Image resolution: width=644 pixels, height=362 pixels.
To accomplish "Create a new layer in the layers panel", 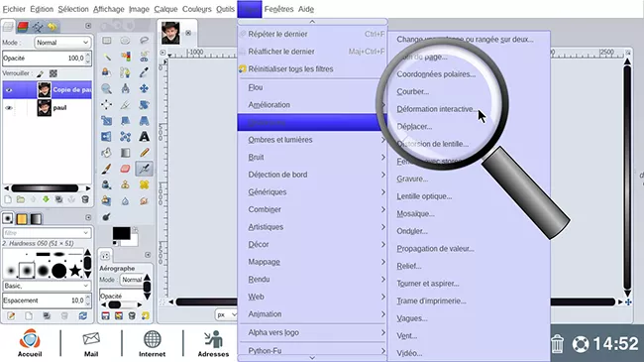I will 8,199.
